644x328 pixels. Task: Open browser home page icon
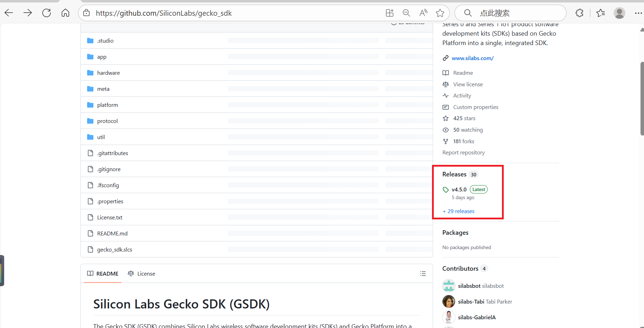(65, 13)
